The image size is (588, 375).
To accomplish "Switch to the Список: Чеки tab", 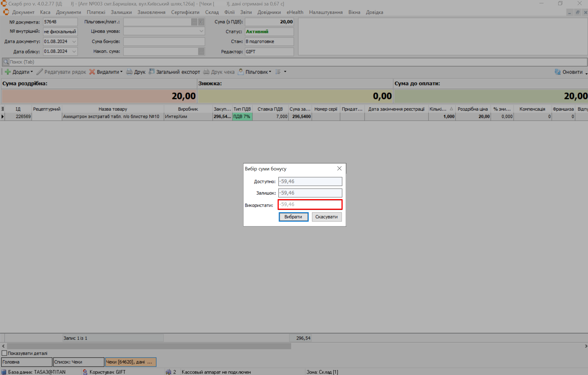I will coord(79,362).
